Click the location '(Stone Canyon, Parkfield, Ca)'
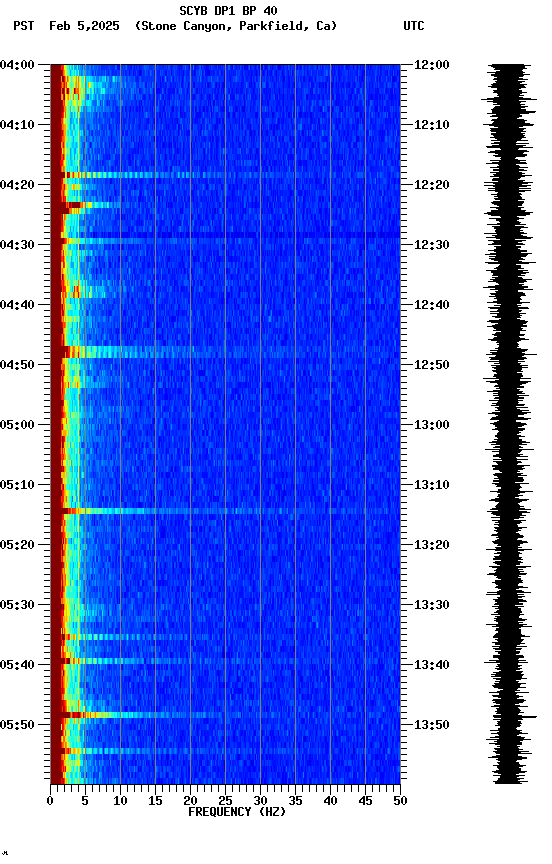 pyautogui.click(x=236, y=26)
